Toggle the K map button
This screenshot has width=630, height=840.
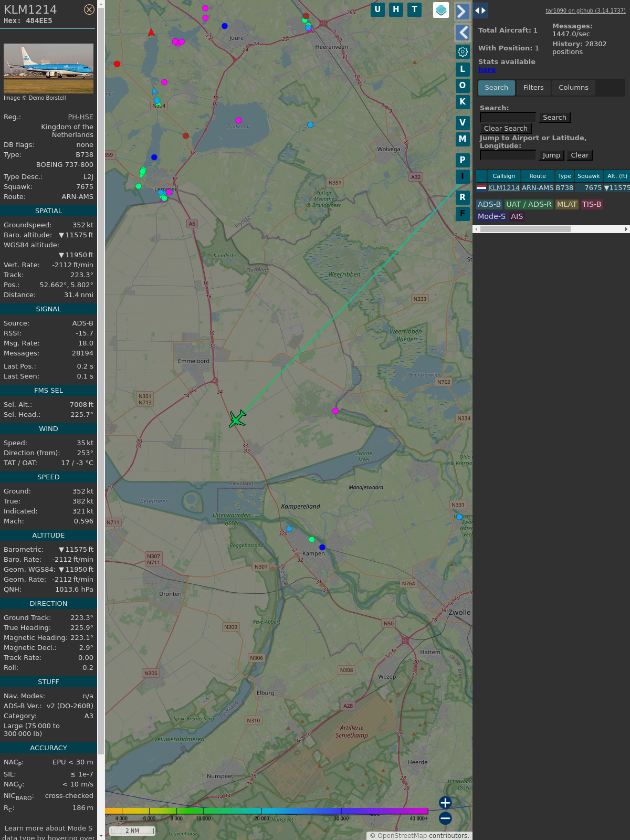(x=463, y=102)
